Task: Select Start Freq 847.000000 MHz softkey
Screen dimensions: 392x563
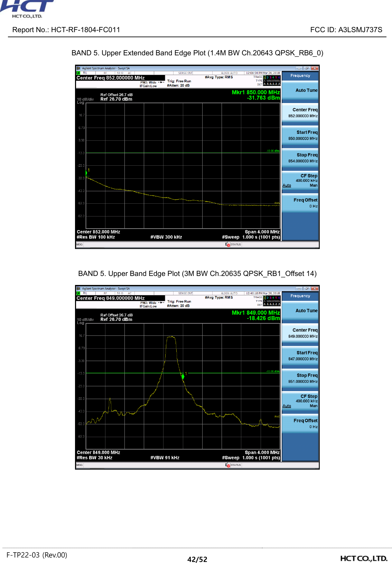Action: (x=300, y=356)
